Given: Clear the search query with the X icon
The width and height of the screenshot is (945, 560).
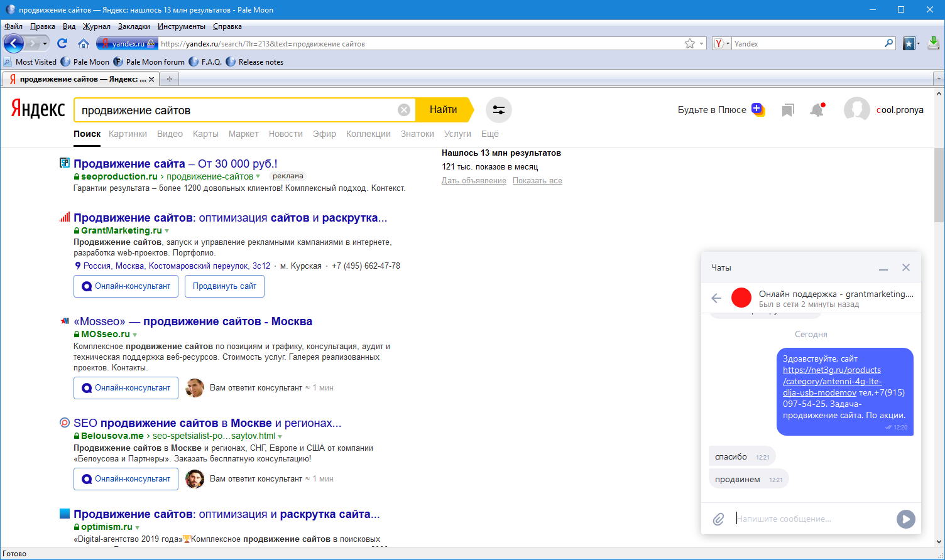Looking at the screenshot, I should [404, 110].
